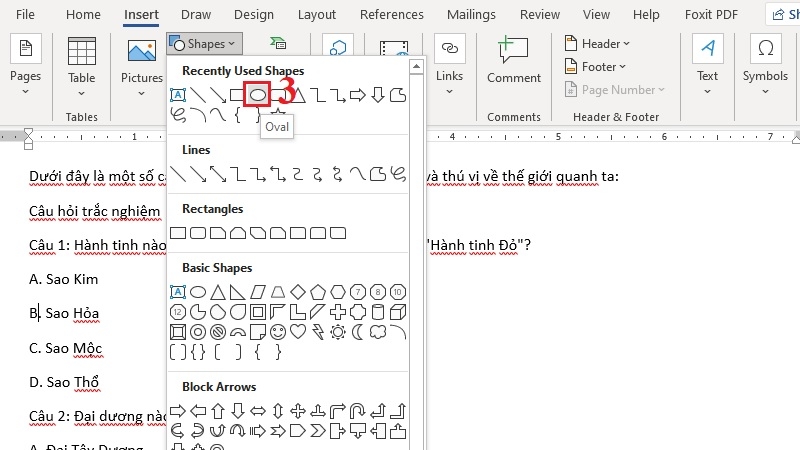The height and width of the screenshot is (450, 800).
Task: Pick the Parallelogram in Basic Shapes
Action: tap(258, 292)
